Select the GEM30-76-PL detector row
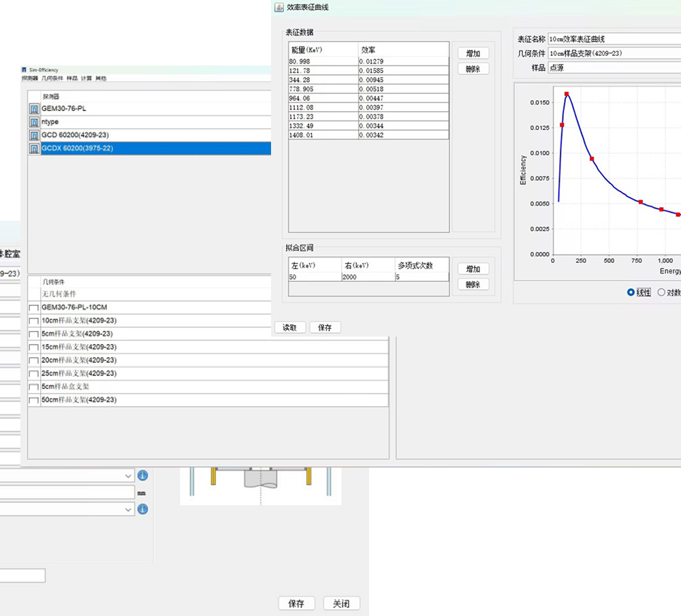Image resolution: width=681 pixels, height=616 pixels. 149,108
